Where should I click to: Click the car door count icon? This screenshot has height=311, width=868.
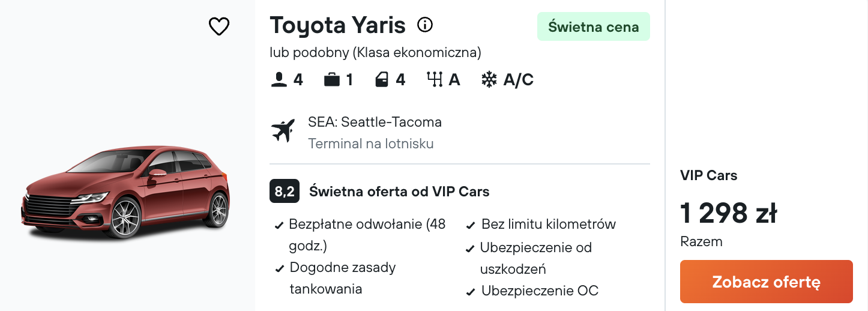tap(382, 80)
